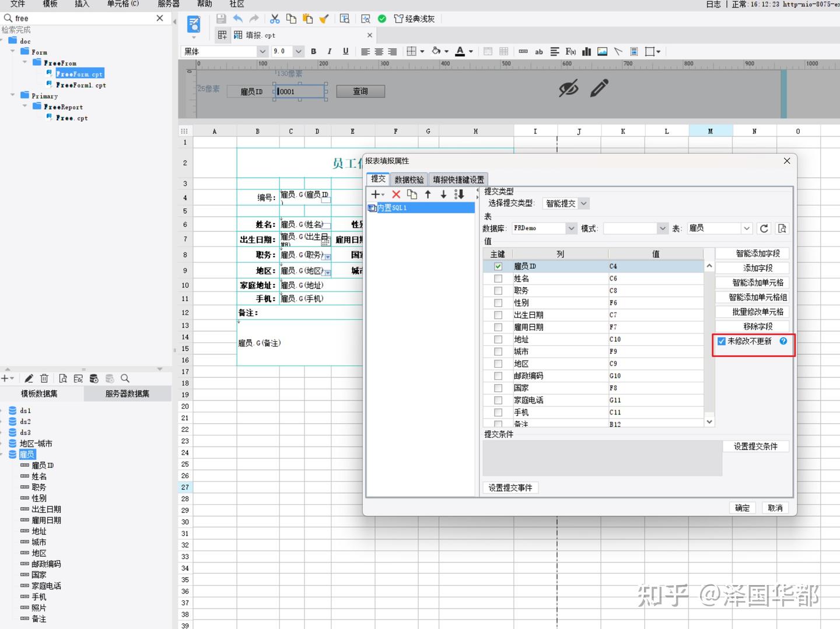Check primary key checkbox for 出生日期
The width and height of the screenshot is (840, 629).
pos(498,315)
